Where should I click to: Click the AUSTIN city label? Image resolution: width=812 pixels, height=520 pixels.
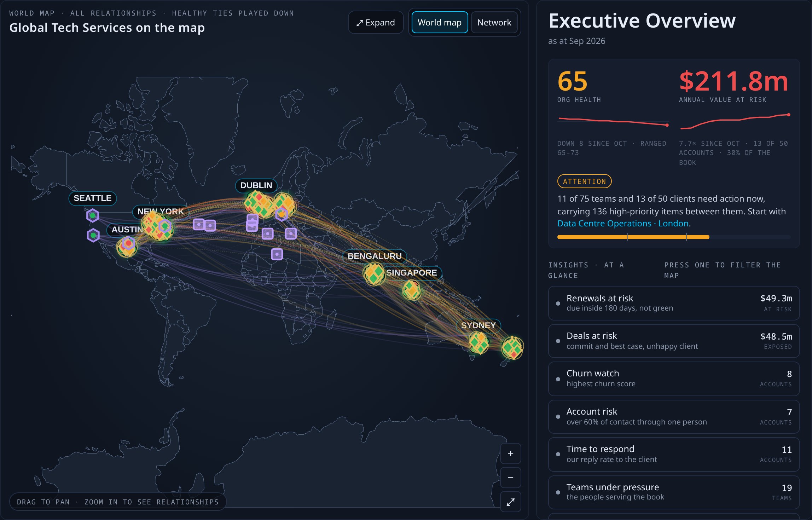(x=127, y=229)
